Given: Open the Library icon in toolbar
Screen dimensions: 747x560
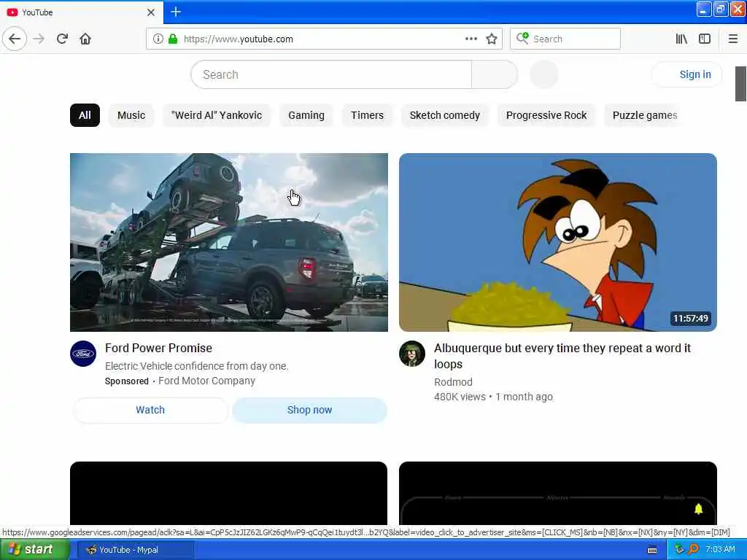Looking at the screenshot, I should click(x=681, y=39).
